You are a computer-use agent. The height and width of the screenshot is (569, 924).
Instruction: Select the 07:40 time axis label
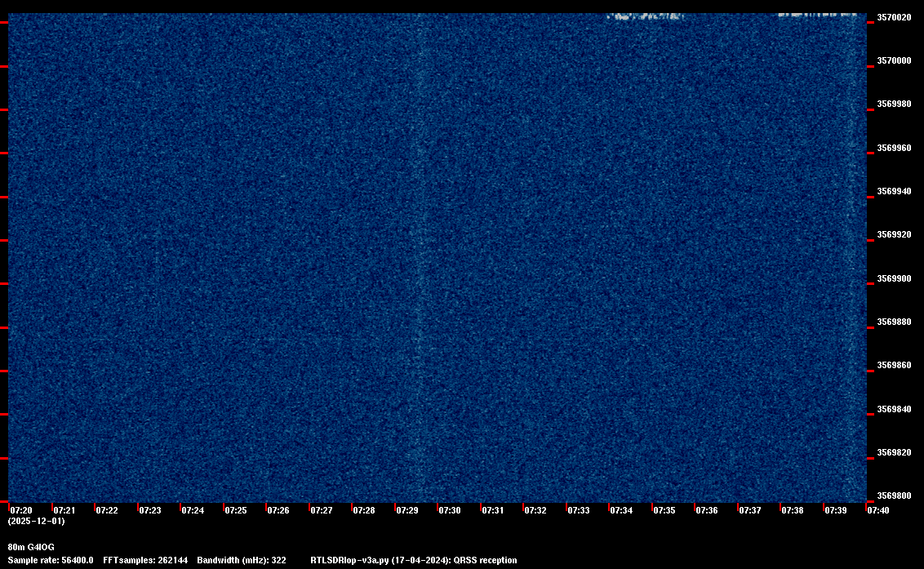(878, 510)
